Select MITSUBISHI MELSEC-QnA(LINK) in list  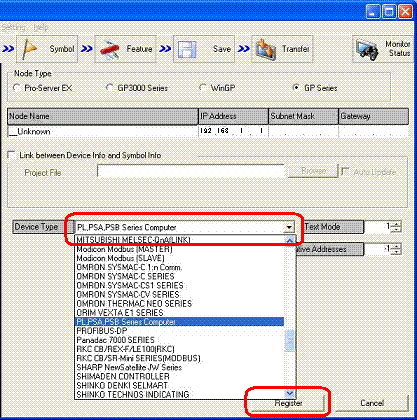pos(180,240)
